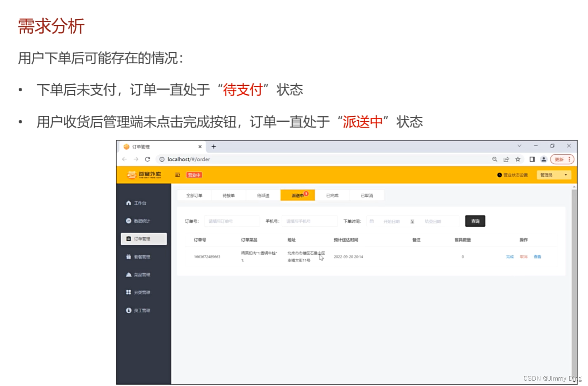This screenshot has width=588, height=386.
Task: Open 营业状态设置 clock setting
Action: [512, 175]
